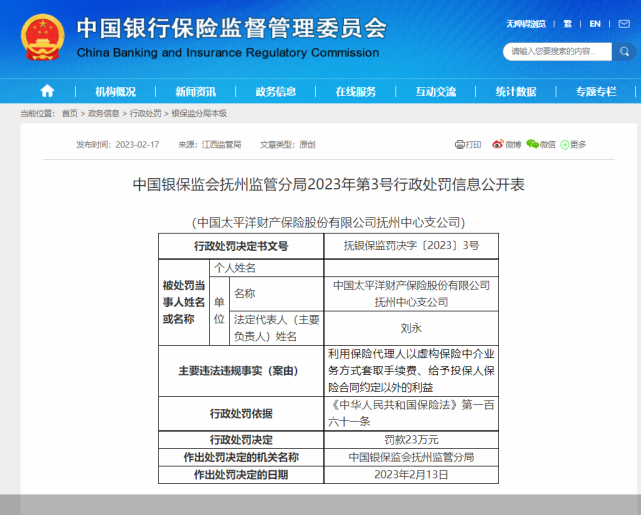
Task: Click the 行政处罚 breadcrumb link
Action: 146,114
